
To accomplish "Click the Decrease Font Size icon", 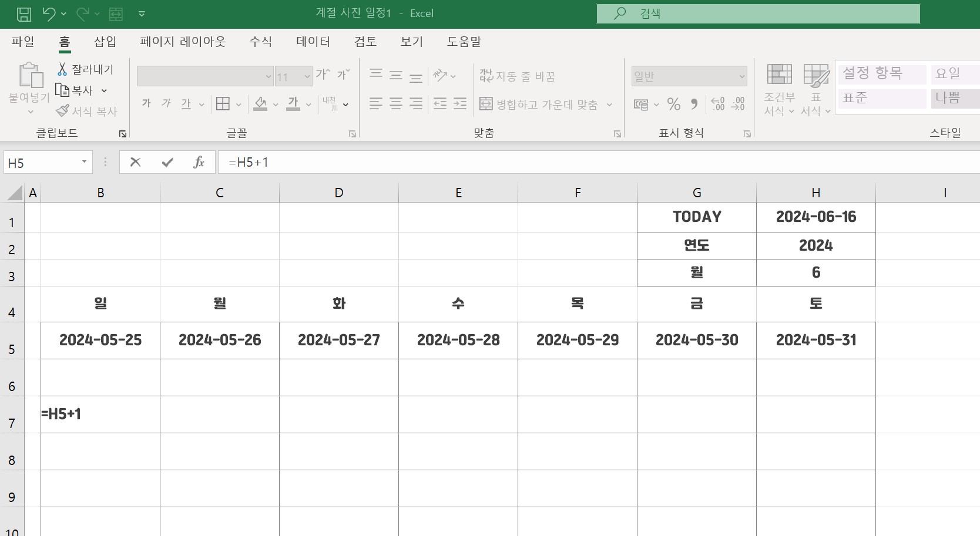I will tap(343, 74).
